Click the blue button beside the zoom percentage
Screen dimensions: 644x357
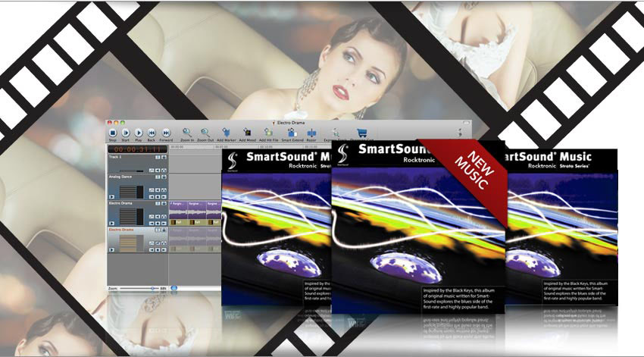pyautogui.click(x=174, y=288)
